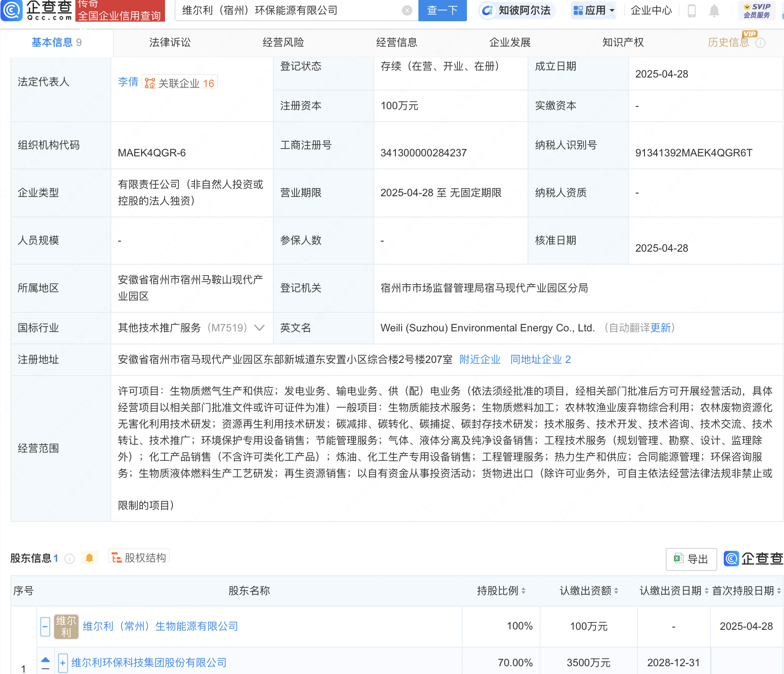Select 工商注册号 value 341300000284237

pyautogui.click(x=423, y=153)
